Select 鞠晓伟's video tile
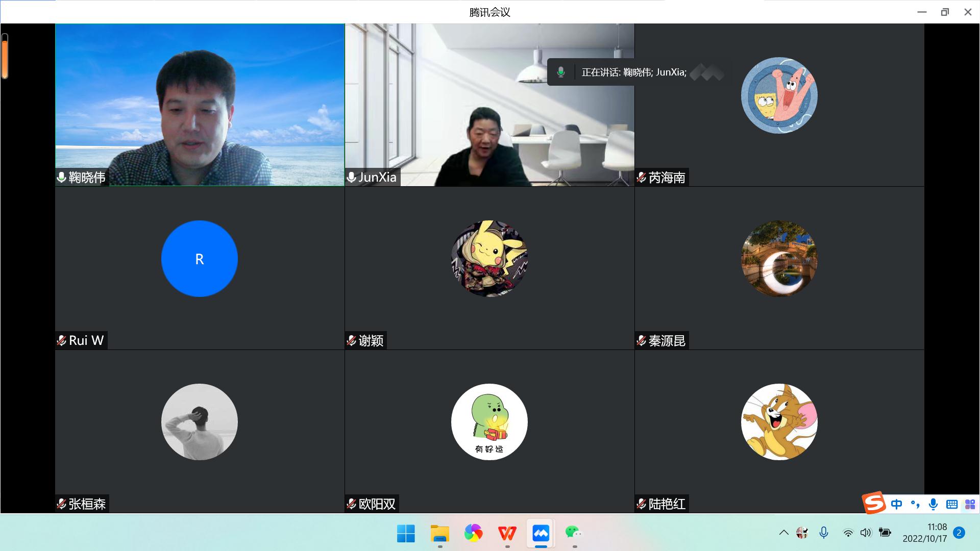Viewport: 980px width, 551px height. (x=200, y=105)
